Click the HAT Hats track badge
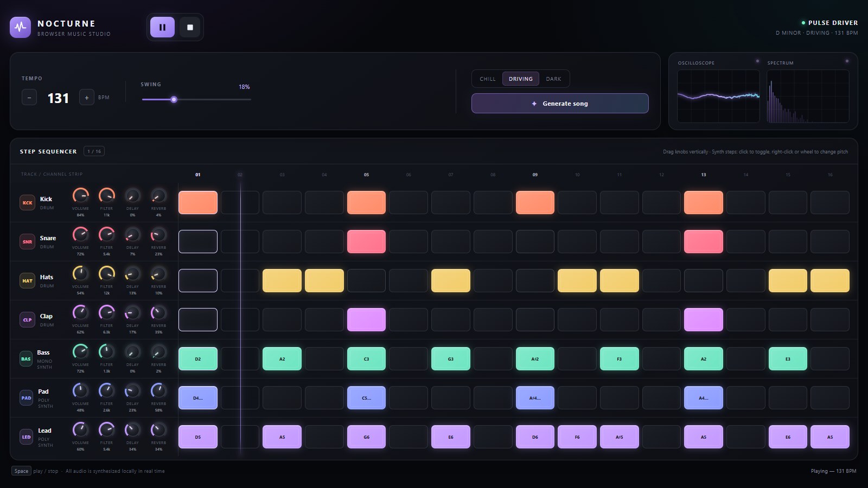Viewport: 868px width, 488px height. [x=27, y=280]
